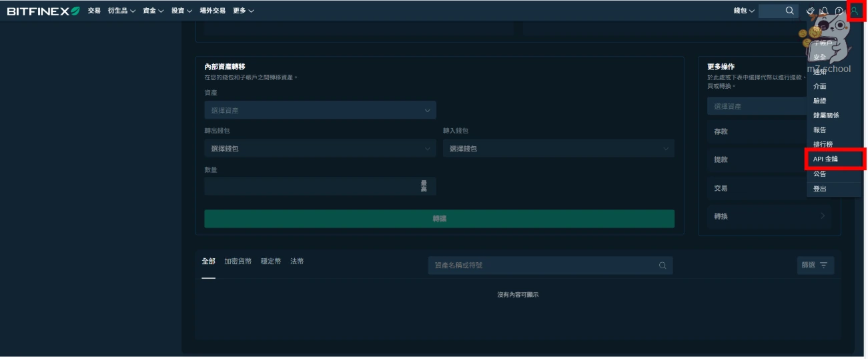The height and width of the screenshot is (359, 868).
Task: Select 提款 in 更多操作 panel
Action: [x=757, y=160]
